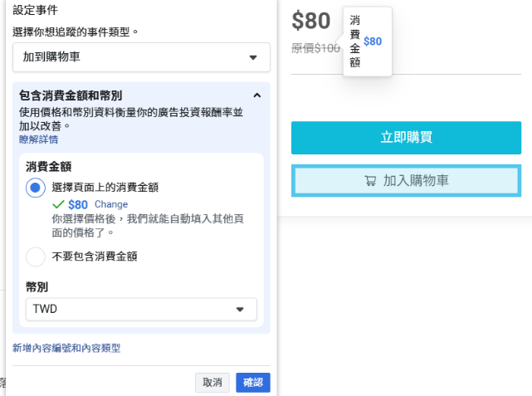Image resolution: width=532 pixels, height=396 pixels.
Task: Open the 瞭解詳情 link
Action: [38, 139]
